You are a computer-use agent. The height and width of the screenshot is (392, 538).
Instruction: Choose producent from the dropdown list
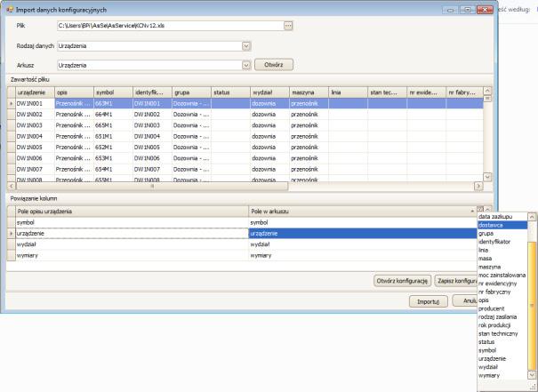tap(502, 308)
